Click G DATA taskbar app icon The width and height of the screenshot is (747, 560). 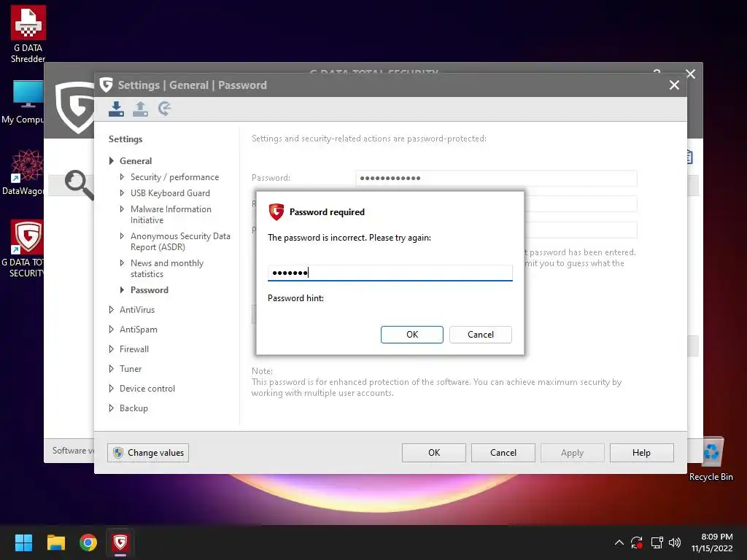point(120,542)
